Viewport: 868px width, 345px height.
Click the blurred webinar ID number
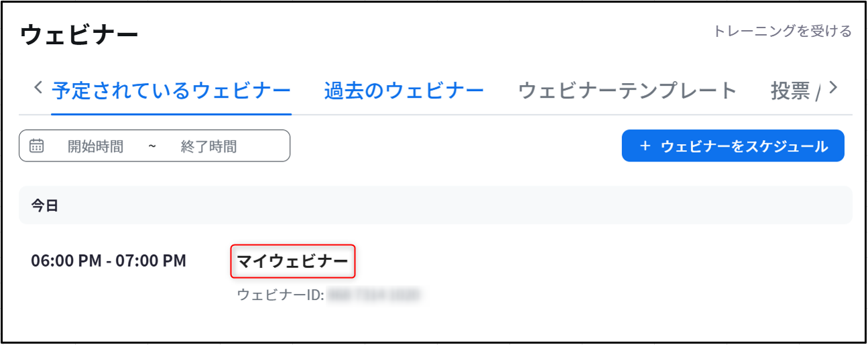(373, 295)
